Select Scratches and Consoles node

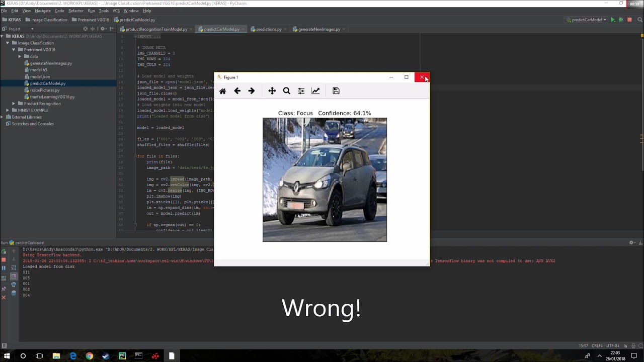[x=33, y=124]
